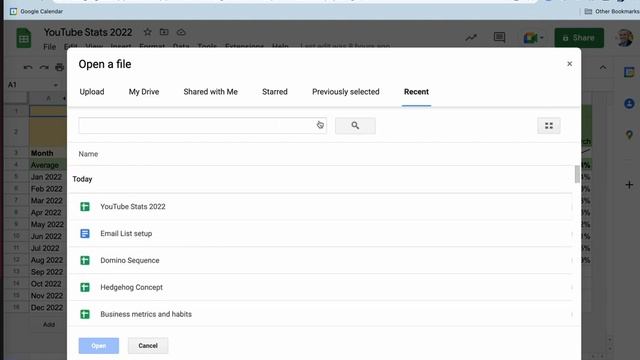Click the Cancel button
Image resolution: width=640 pixels, height=360 pixels.
(x=148, y=346)
